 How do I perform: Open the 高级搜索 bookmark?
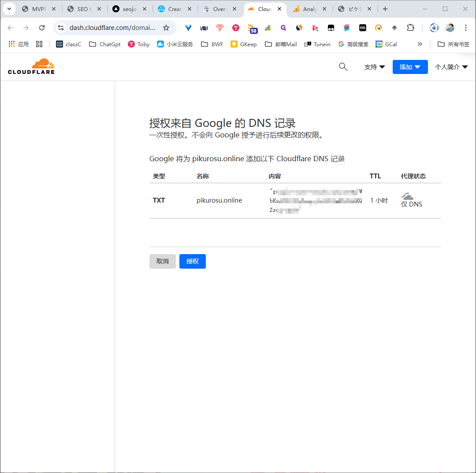click(x=353, y=44)
